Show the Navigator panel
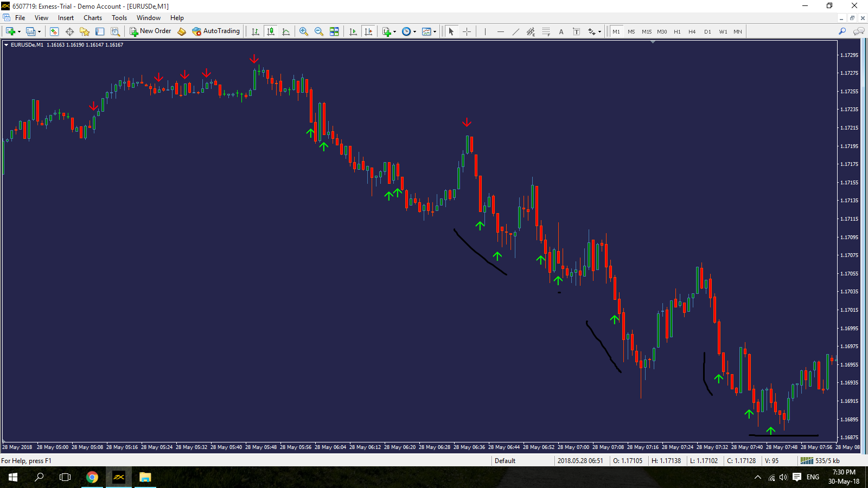The height and width of the screenshot is (488, 868). [x=85, y=31]
